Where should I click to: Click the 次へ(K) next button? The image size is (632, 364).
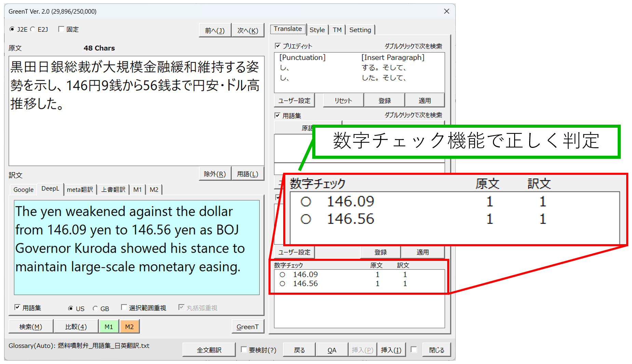[x=248, y=30]
